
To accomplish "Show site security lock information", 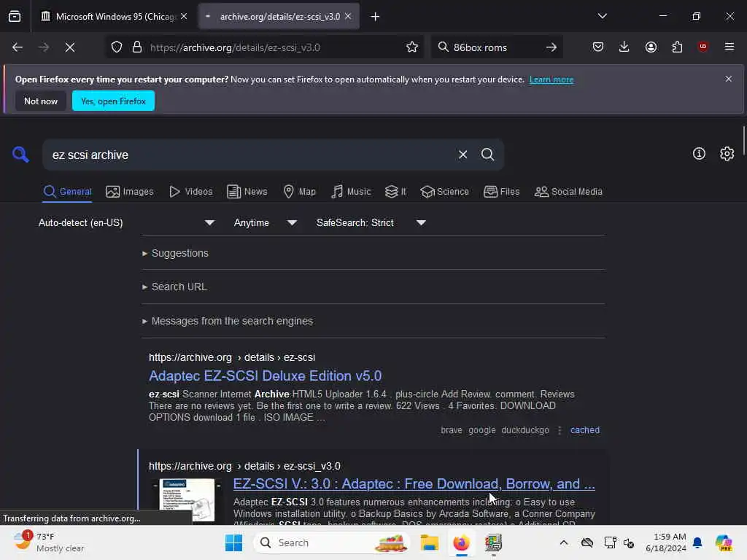I will (137, 47).
